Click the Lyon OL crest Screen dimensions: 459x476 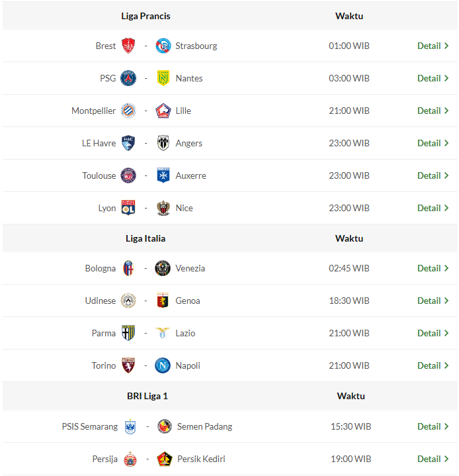128,208
